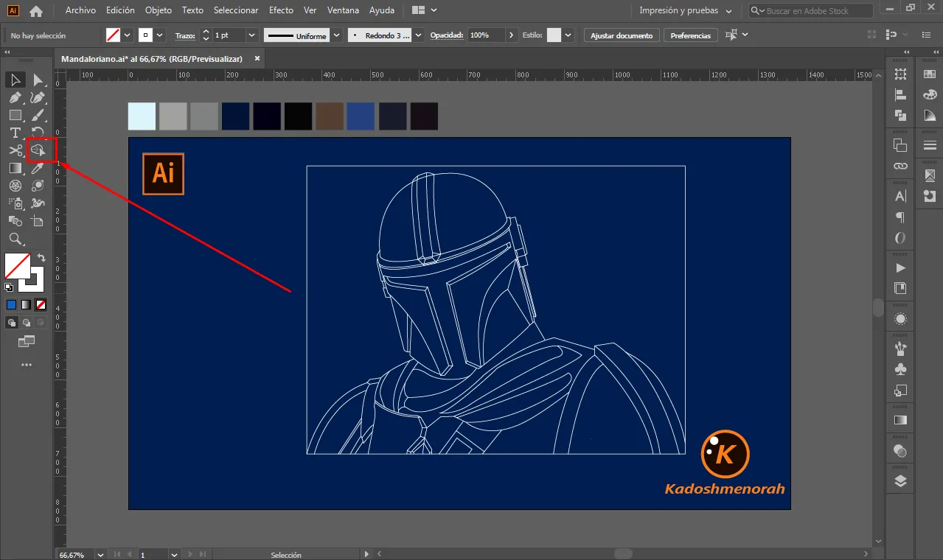Open the Swatches panel grid icon
This screenshot has height=560, width=943.
(x=929, y=74)
